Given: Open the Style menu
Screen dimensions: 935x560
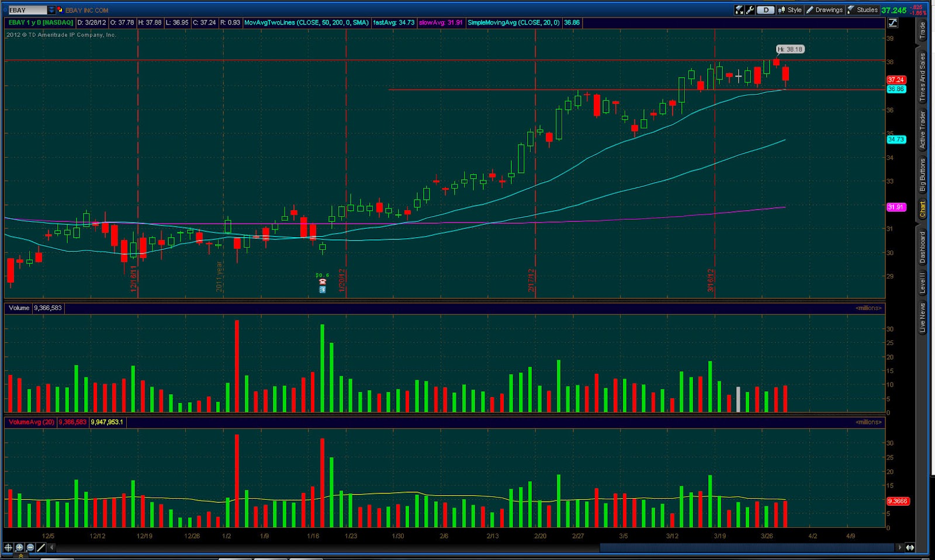Looking at the screenshot, I should (789, 10).
